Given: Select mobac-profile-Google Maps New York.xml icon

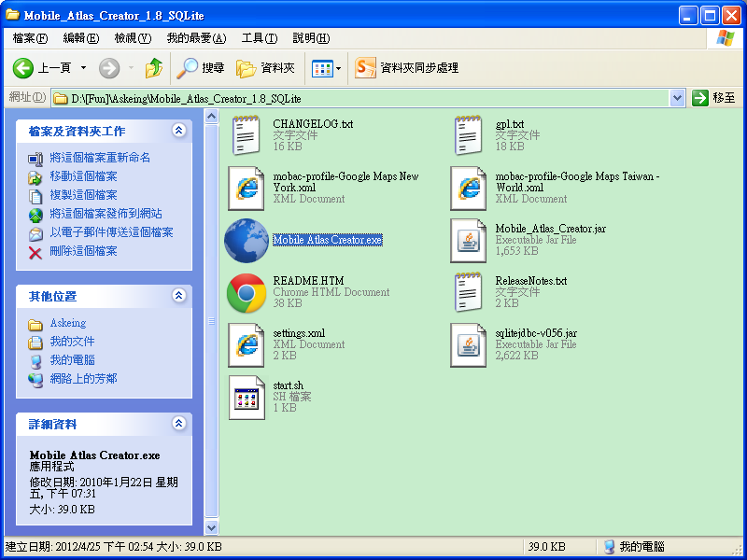Looking at the screenshot, I should click(246, 189).
